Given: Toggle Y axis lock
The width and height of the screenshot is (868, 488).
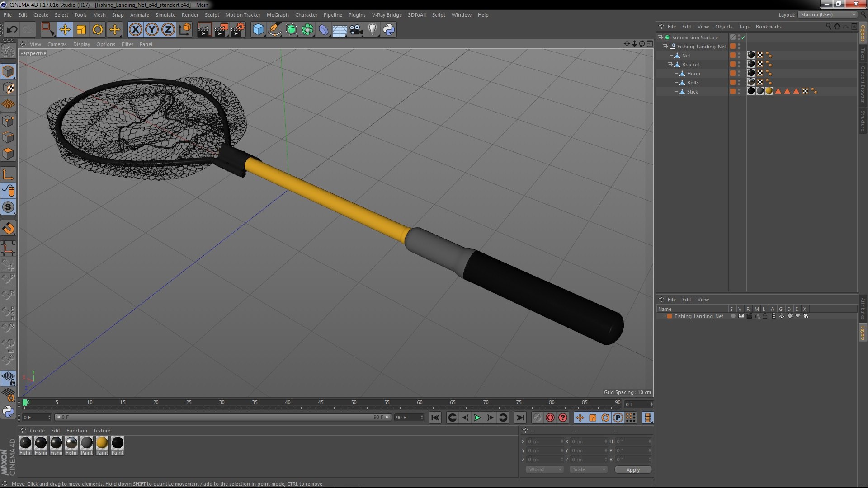Looking at the screenshot, I should (x=152, y=30).
